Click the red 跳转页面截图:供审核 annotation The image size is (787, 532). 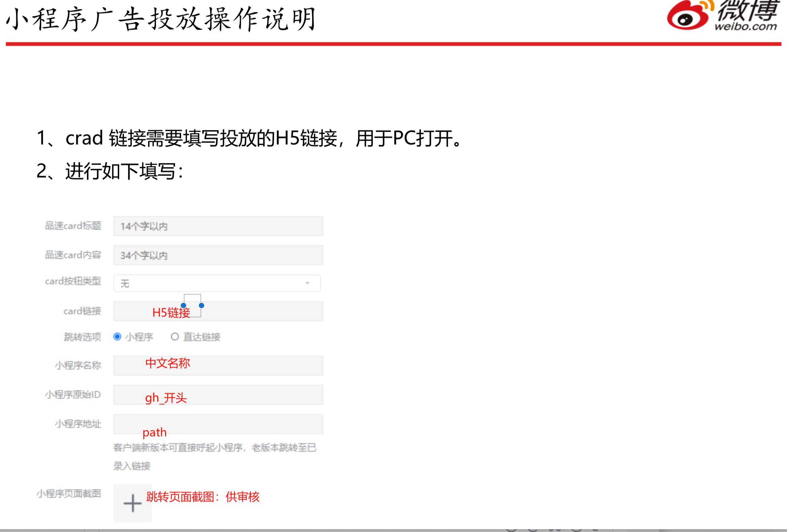click(203, 497)
